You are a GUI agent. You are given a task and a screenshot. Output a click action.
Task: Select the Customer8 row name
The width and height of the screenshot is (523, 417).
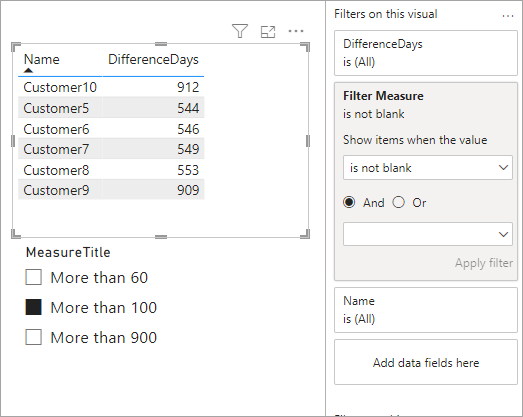pyautogui.click(x=56, y=170)
